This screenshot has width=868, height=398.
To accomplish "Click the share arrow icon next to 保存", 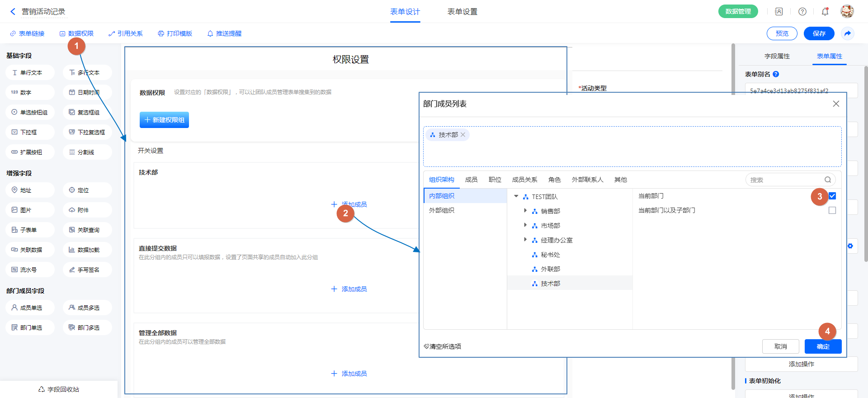I will [x=848, y=33].
